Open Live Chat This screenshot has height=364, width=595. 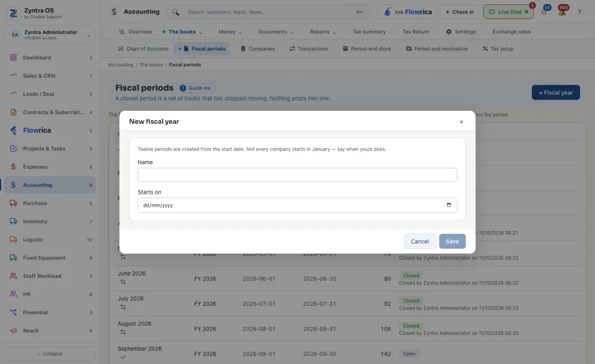pos(508,12)
